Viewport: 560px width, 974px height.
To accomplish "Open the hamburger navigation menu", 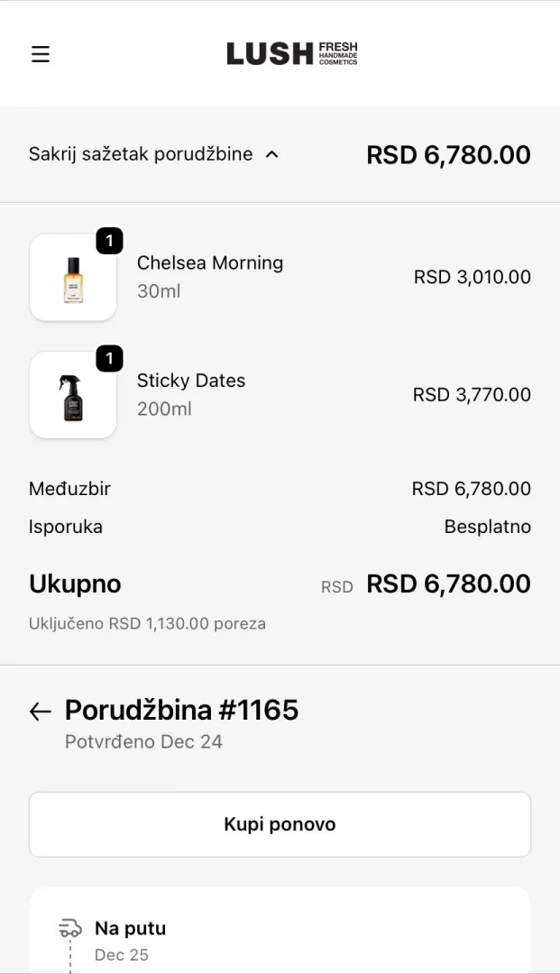I will tap(40, 54).
